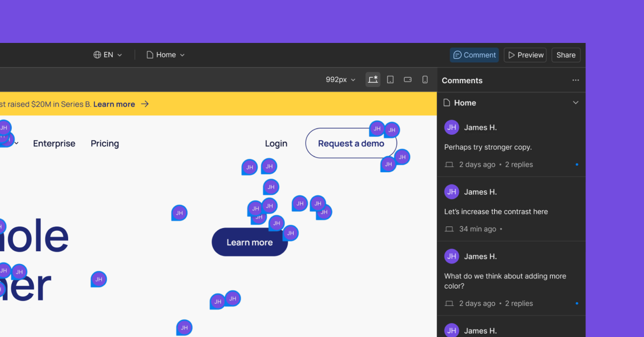This screenshot has height=337, width=644.
Task: Collapse the Home comments section chevron
Action: pos(575,102)
